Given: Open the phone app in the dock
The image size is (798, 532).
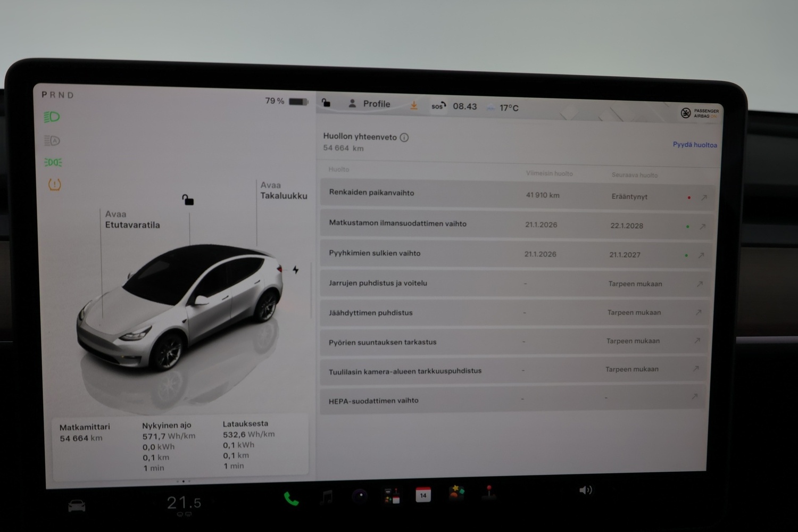Looking at the screenshot, I should 291,498.
